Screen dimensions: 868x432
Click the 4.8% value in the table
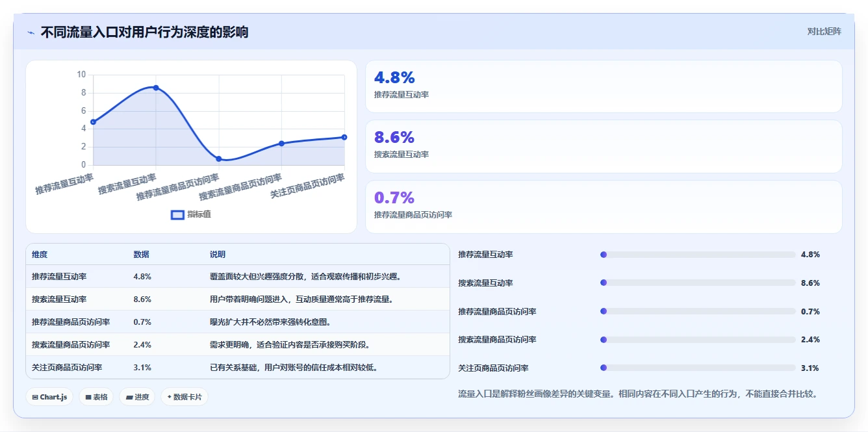tap(142, 277)
